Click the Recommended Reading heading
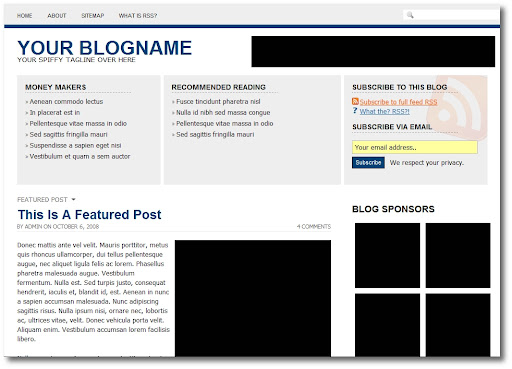512x369 pixels. point(219,87)
